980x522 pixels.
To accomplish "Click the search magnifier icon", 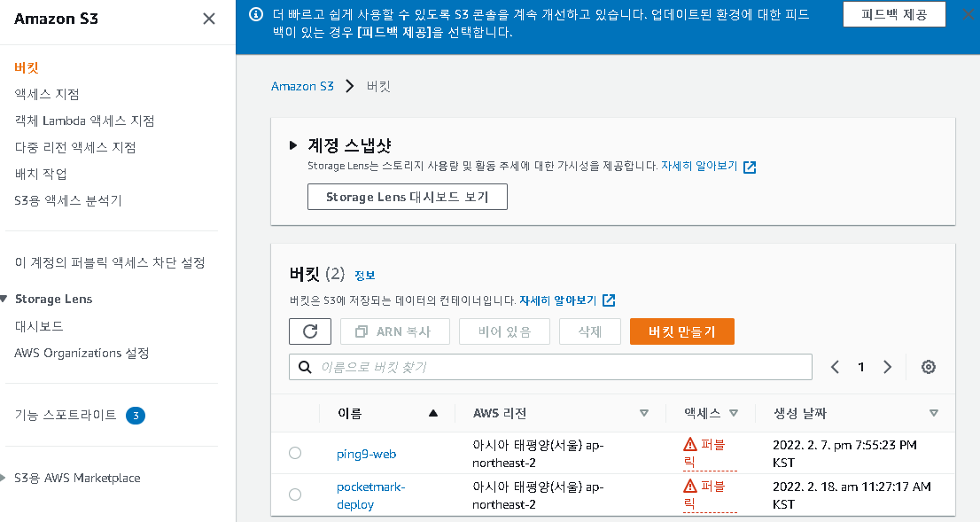I will click(305, 367).
